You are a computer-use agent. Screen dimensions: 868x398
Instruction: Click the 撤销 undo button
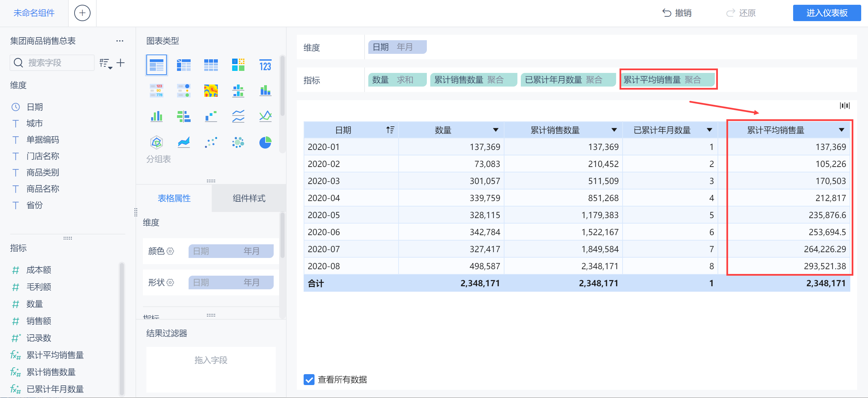[x=677, y=13]
